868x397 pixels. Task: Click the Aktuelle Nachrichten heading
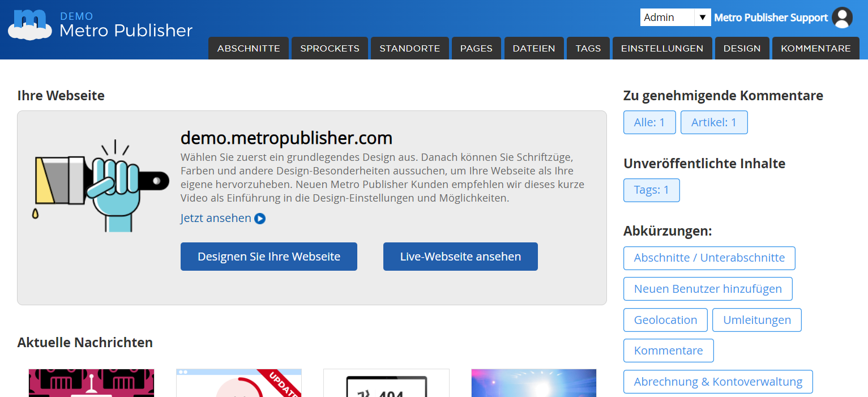point(85,343)
